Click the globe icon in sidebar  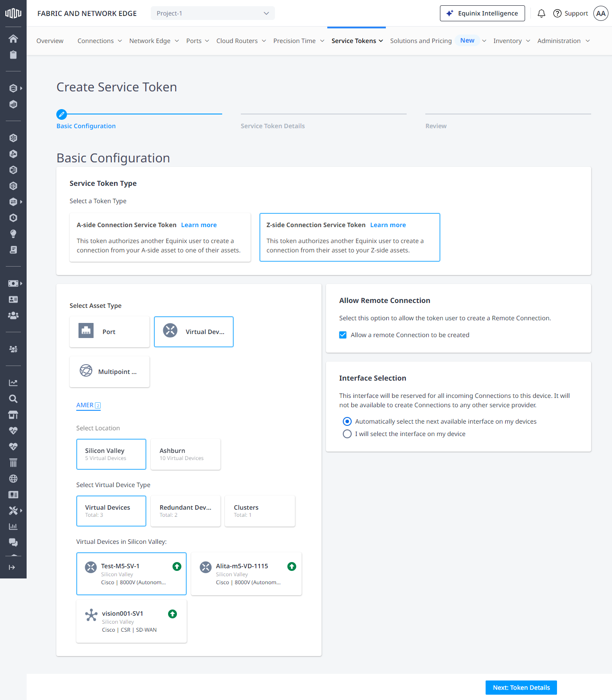click(13, 479)
